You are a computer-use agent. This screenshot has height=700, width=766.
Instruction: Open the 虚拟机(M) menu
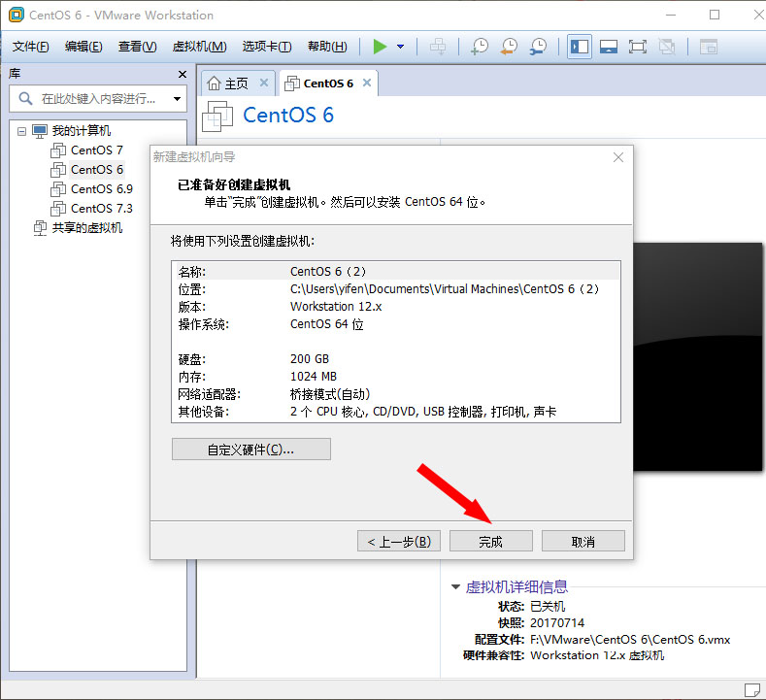point(199,47)
